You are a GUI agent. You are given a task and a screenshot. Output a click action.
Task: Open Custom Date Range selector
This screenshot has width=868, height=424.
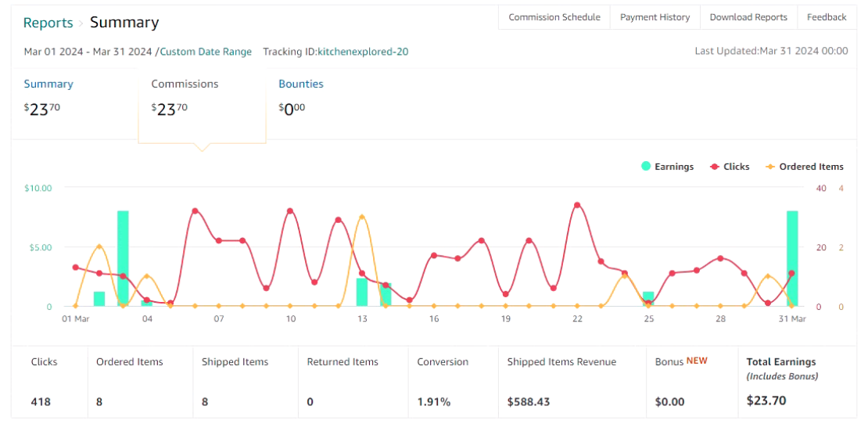point(206,52)
